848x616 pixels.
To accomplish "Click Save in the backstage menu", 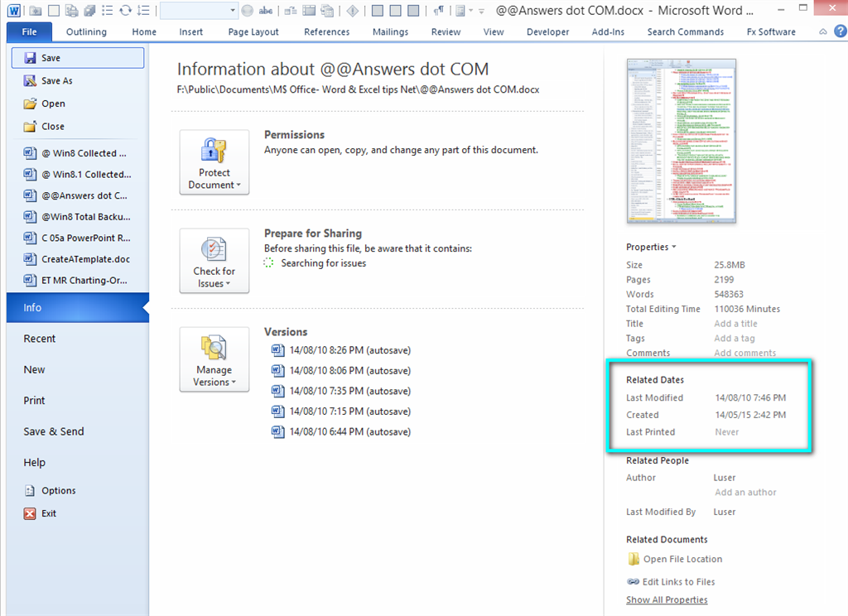I will [78, 58].
